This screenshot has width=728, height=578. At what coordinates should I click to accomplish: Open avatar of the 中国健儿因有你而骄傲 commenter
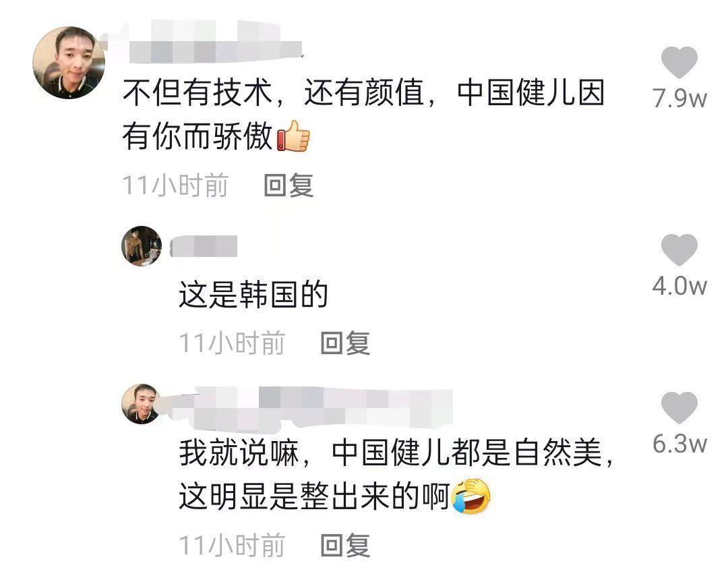tap(69, 63)
